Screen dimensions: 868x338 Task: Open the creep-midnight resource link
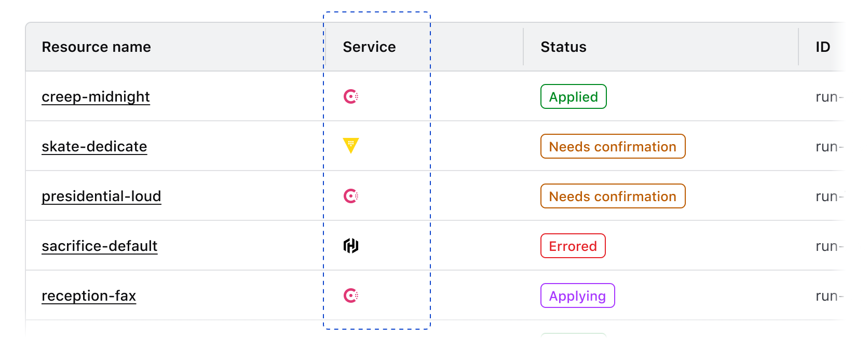pos(96,97)
